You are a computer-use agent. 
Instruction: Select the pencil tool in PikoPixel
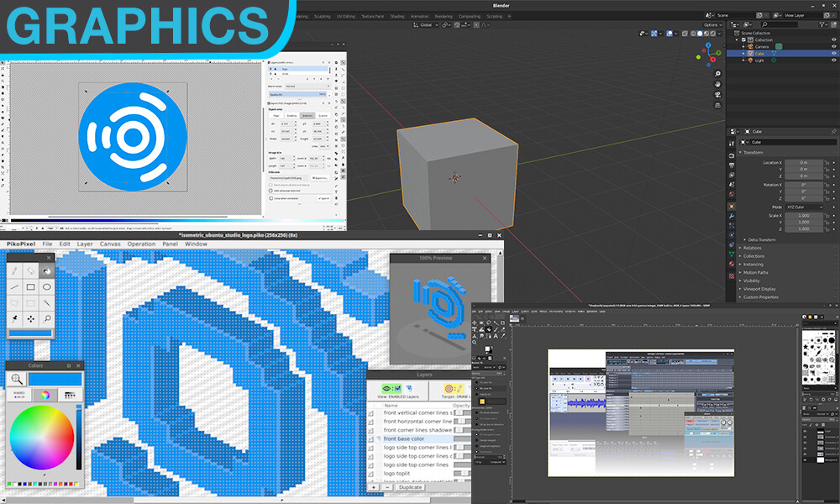coord(14,271)
